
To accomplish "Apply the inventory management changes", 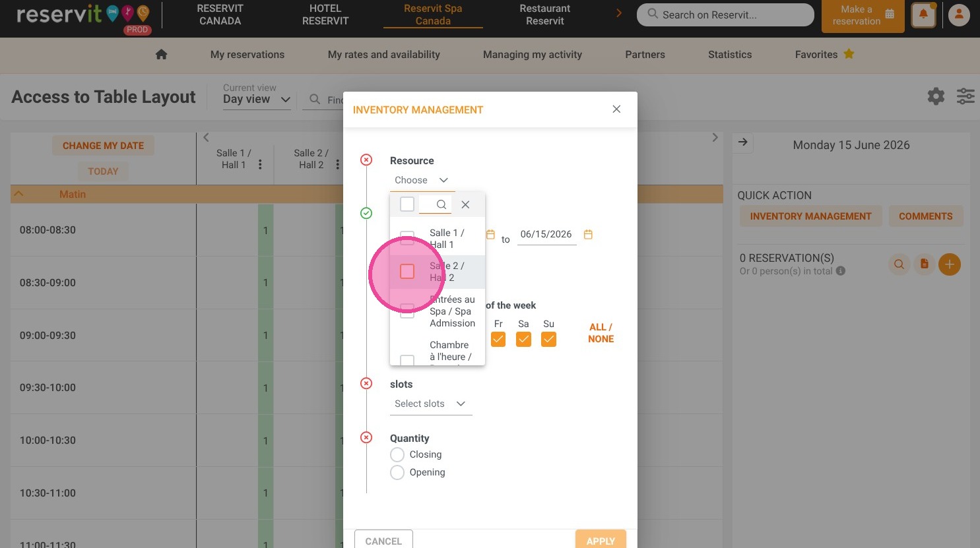I will point(601,540).
